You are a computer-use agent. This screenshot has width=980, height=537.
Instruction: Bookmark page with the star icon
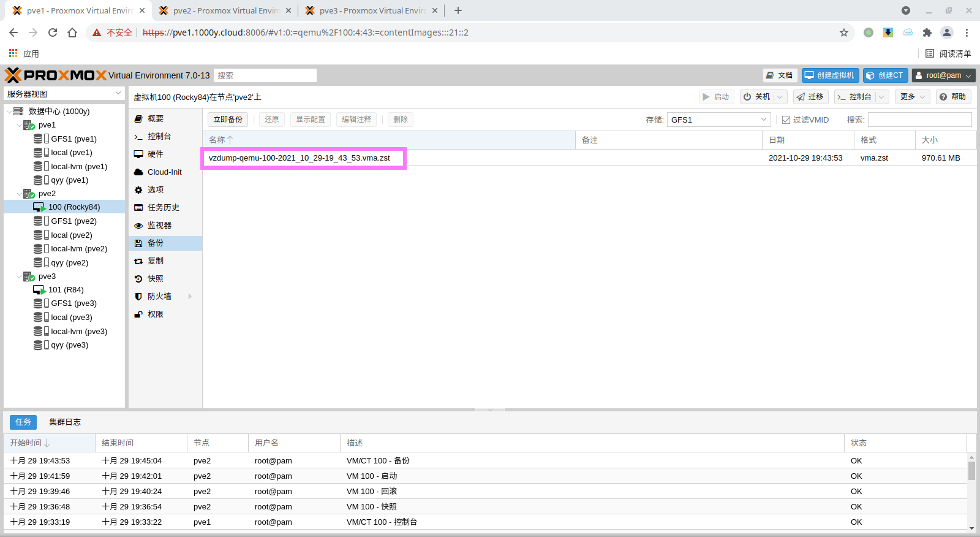[x=844, y=32]
